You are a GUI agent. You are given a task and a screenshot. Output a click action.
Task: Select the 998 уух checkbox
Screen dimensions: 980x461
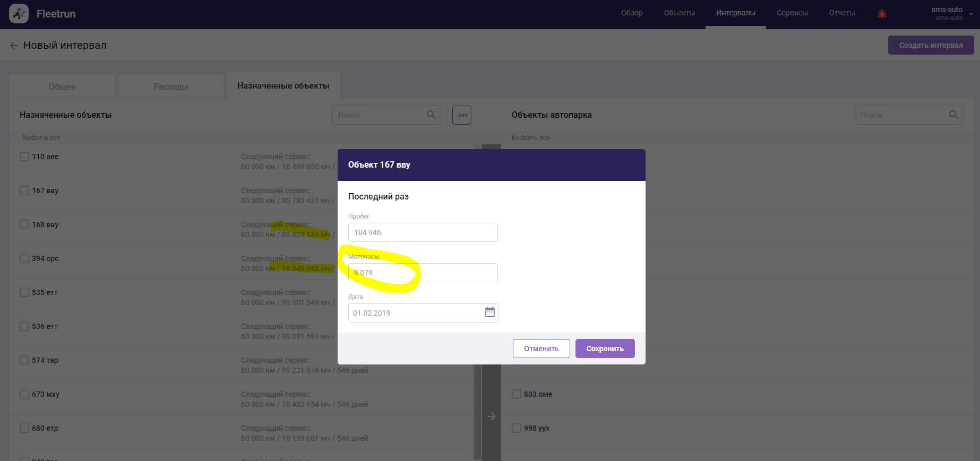point(517,428)
